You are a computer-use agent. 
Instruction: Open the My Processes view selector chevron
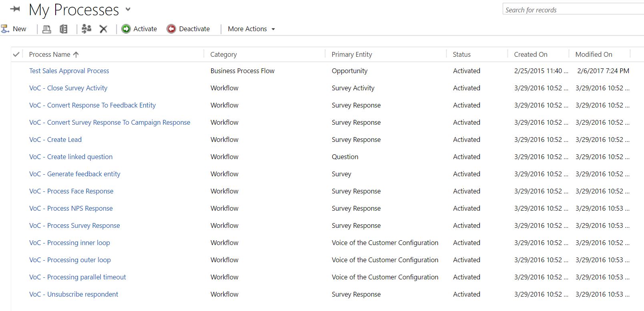point(128,9)
